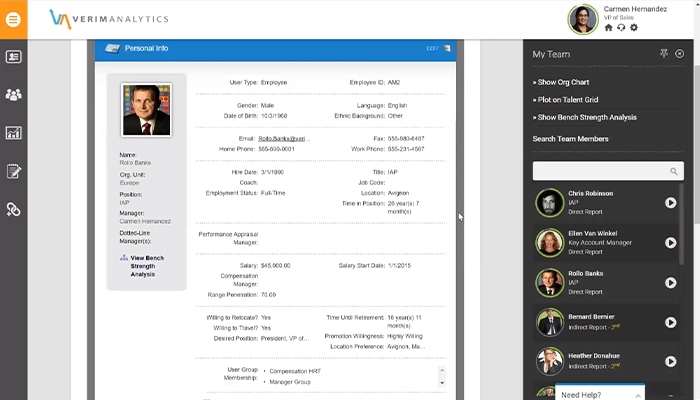Open the chain links sidebar icon
Screen dimensions: 700x400
(x=13, y=209)
